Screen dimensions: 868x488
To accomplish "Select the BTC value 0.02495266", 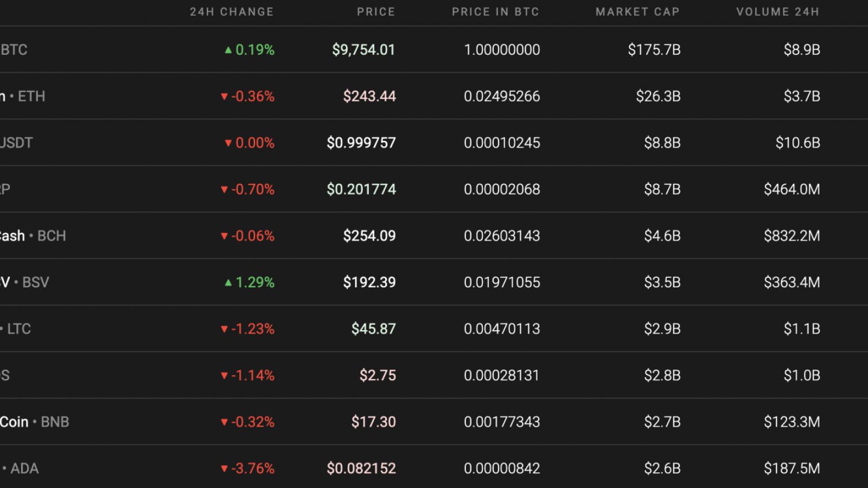I will tap(502, 97).
